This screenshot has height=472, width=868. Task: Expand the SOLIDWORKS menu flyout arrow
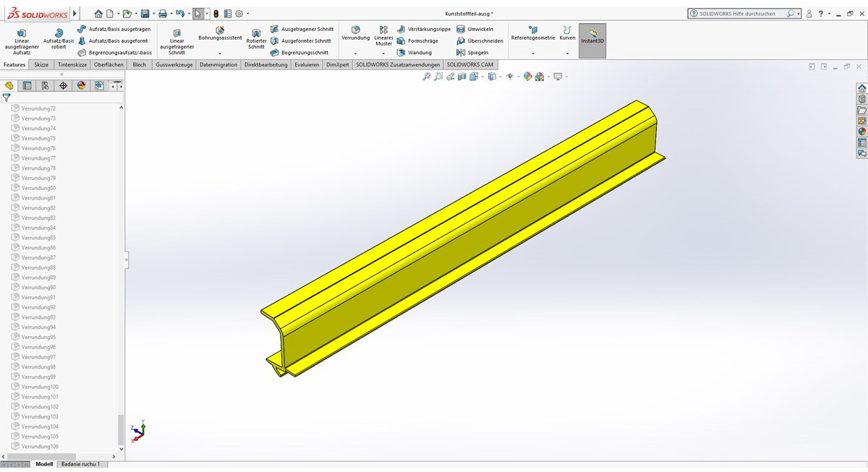(75, 14)
